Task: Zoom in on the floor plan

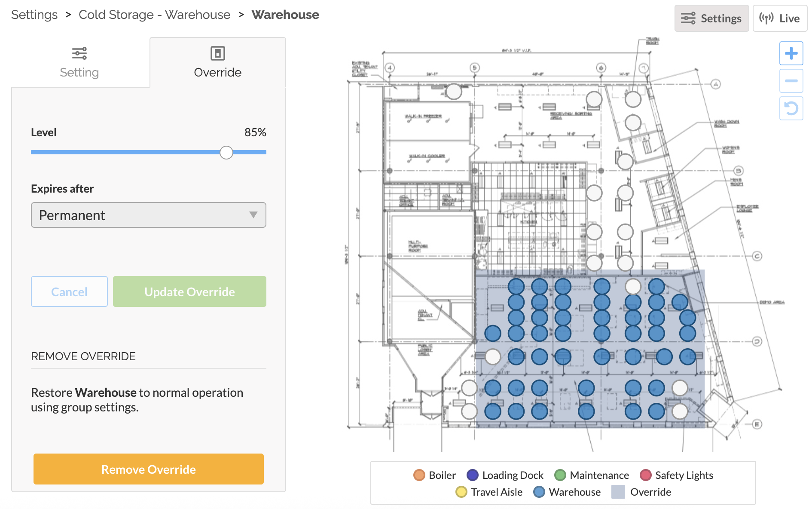Action: (791, 54)
